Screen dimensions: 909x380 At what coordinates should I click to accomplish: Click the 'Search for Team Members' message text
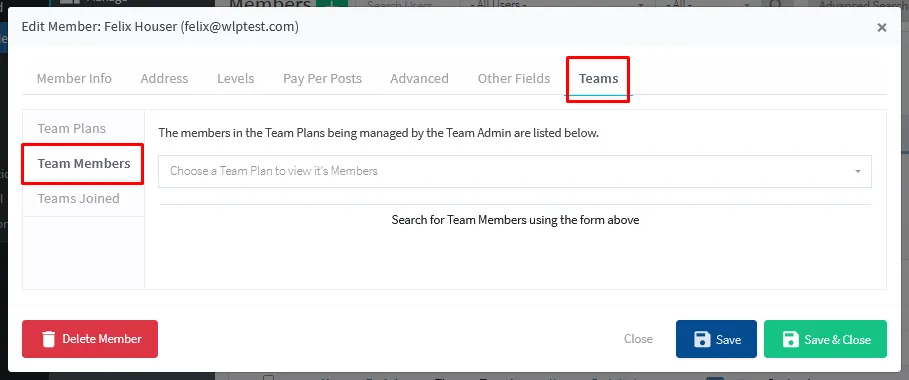tap(515, 220)
